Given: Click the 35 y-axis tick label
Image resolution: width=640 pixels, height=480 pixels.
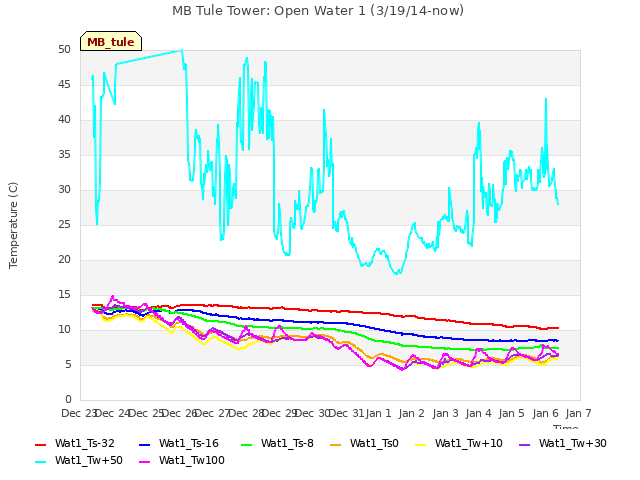Looking at the screenshot, I should click(x=64, y=155).
